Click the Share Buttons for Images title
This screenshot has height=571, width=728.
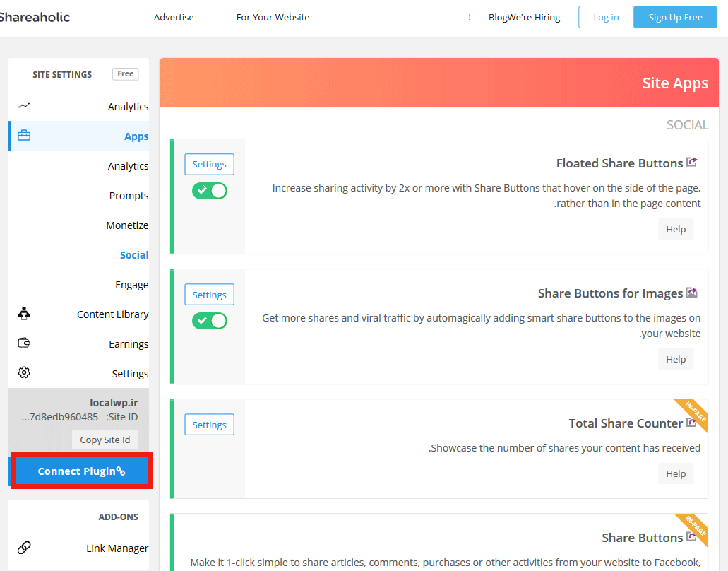click(610, 293)
